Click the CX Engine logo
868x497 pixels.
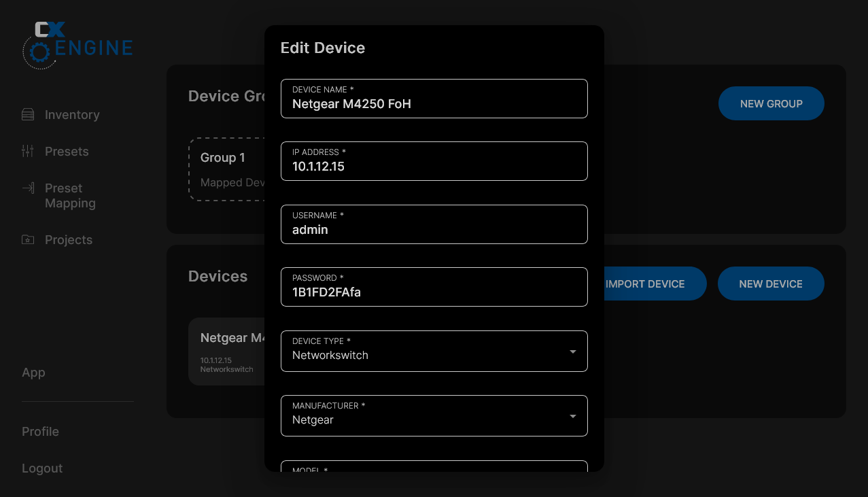click(x=77, y=44)
